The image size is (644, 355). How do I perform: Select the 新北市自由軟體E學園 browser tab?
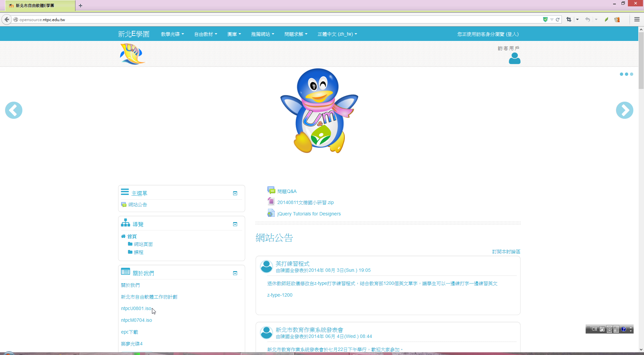click(x=40, y=5)
